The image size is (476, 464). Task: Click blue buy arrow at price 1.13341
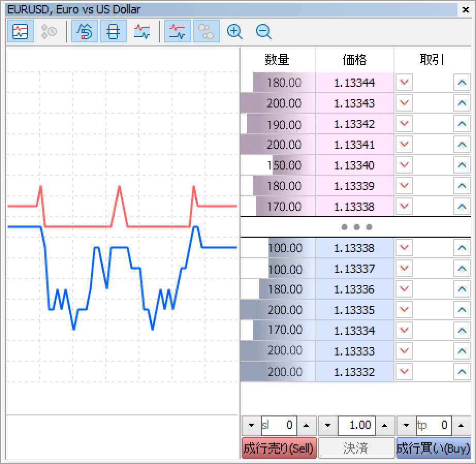[462, 144]
